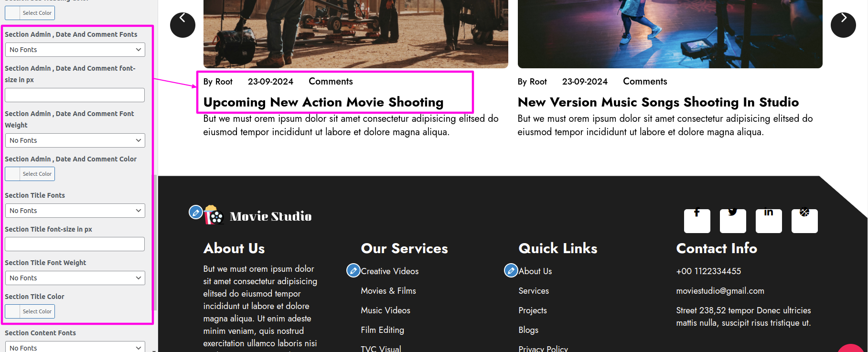Open Section Admin, Date And Comment Fonts dropdown
The height and width of the screenshot is (352, 868).
pyautogui.click(x=75, y=50)
